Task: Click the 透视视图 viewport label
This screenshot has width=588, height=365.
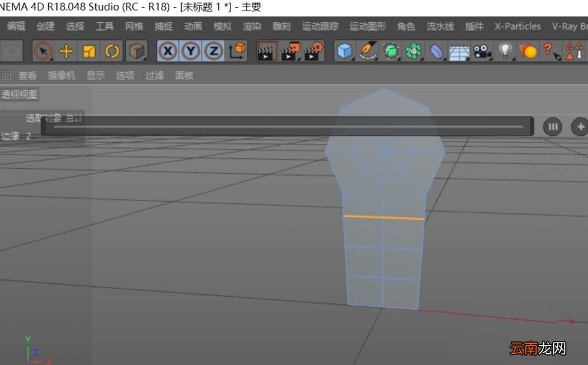Action: point(19,94)
